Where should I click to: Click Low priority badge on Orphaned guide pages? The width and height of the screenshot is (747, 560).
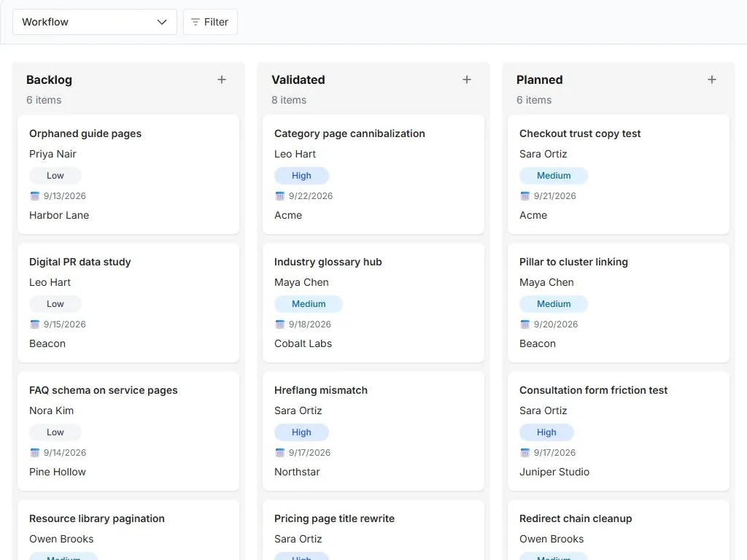(x=55, y=176)
